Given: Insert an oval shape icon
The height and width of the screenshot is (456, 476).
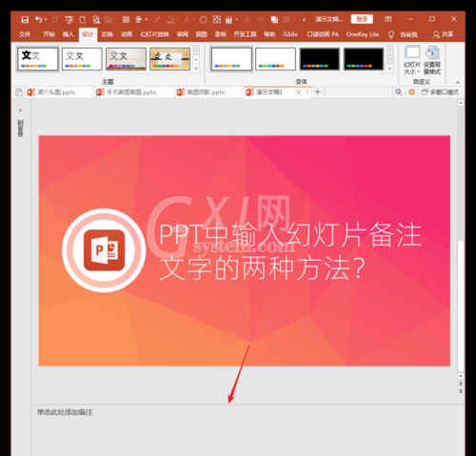Looking at the screenshot, I should click(204, 20).
